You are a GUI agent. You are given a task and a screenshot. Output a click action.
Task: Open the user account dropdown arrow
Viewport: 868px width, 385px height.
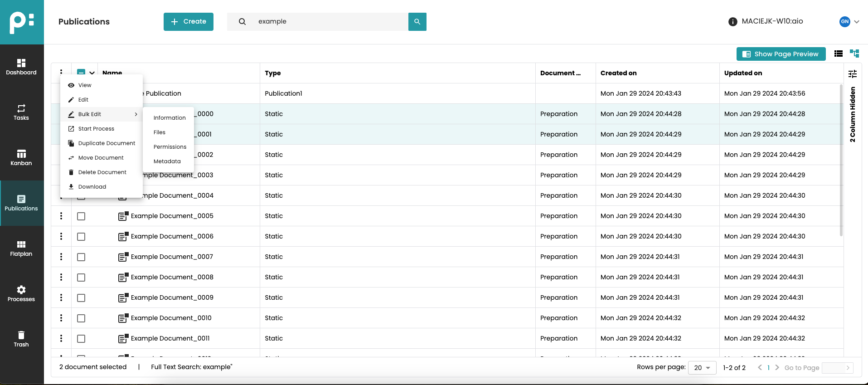pyautogui.click(x=857, y=22)
